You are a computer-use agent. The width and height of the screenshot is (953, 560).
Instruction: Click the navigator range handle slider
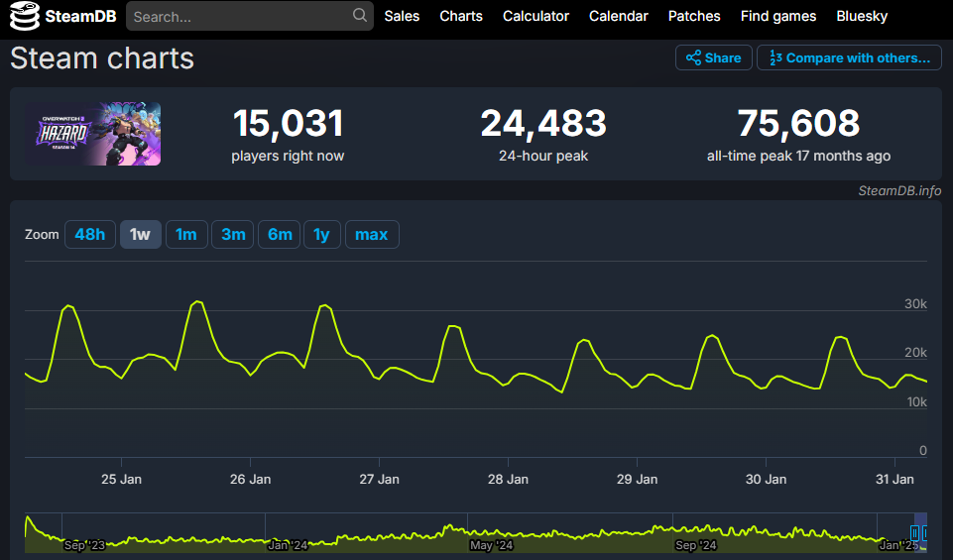(x=915, y=532)
